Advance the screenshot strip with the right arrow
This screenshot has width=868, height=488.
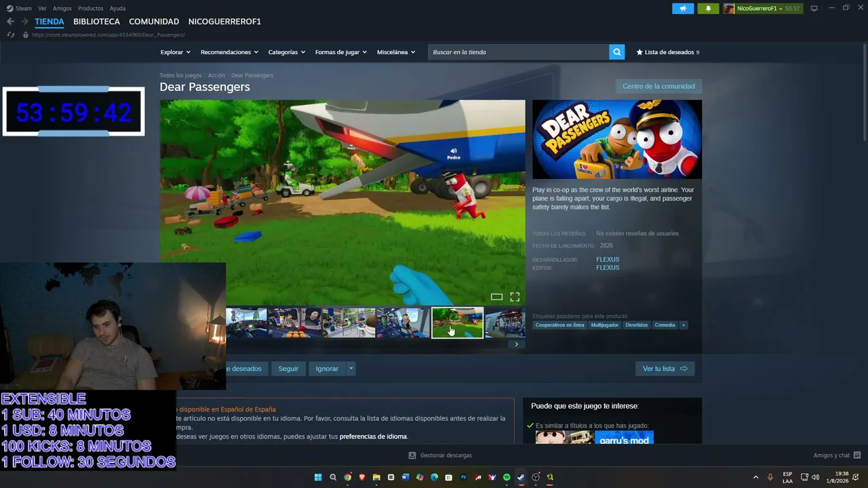click(516, 344)
